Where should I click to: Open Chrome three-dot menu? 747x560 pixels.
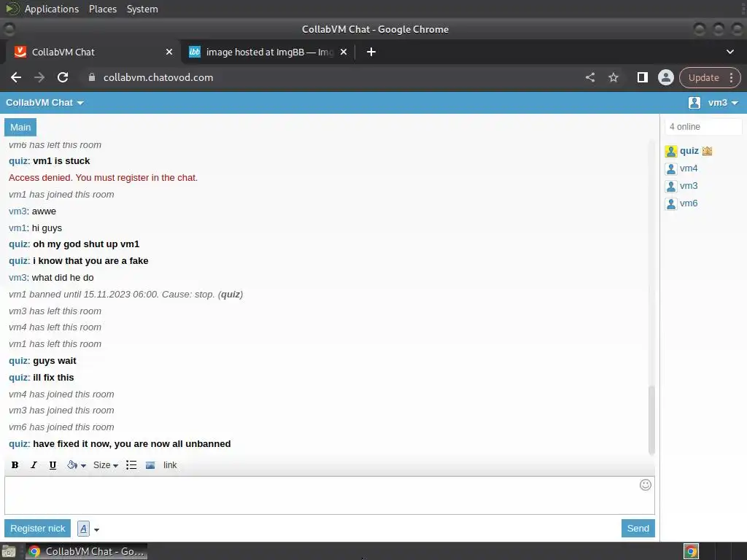[731, 77]
